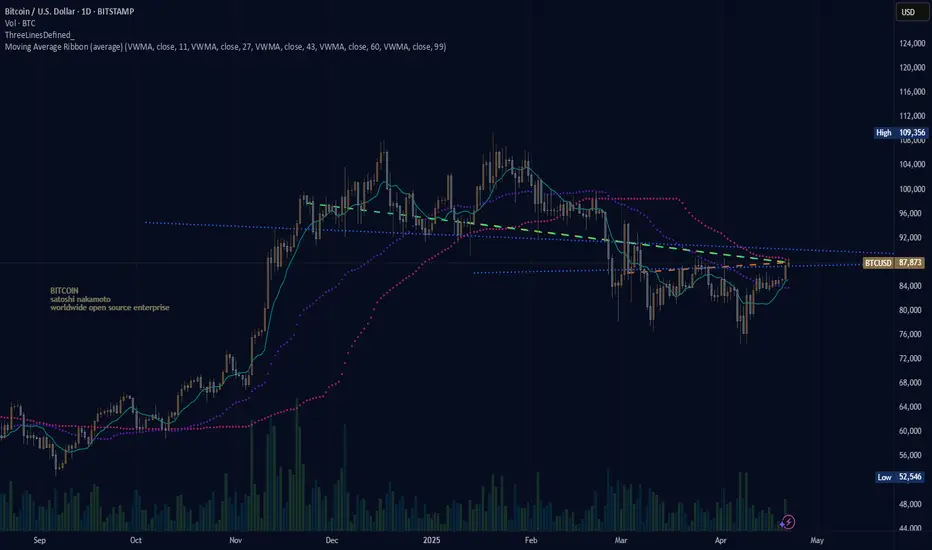This screenshot has height=550, width=932.
Task: Click the 2025 label on time axis
Action: (432, 540)
